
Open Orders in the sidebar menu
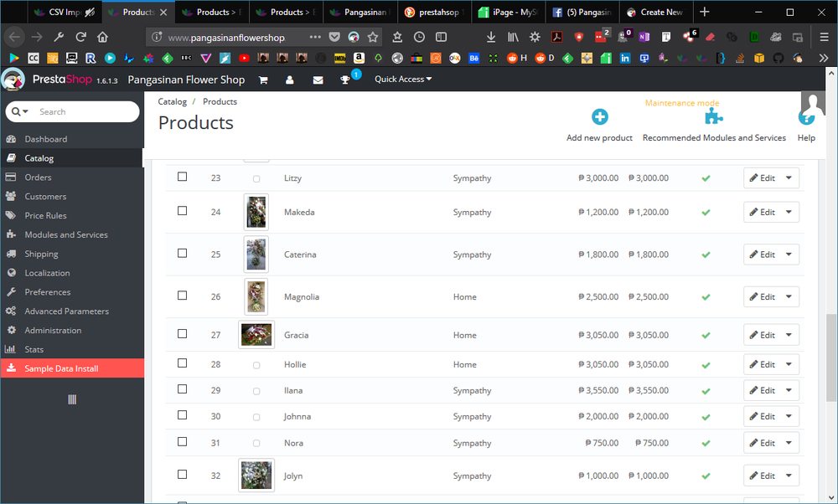38,177
